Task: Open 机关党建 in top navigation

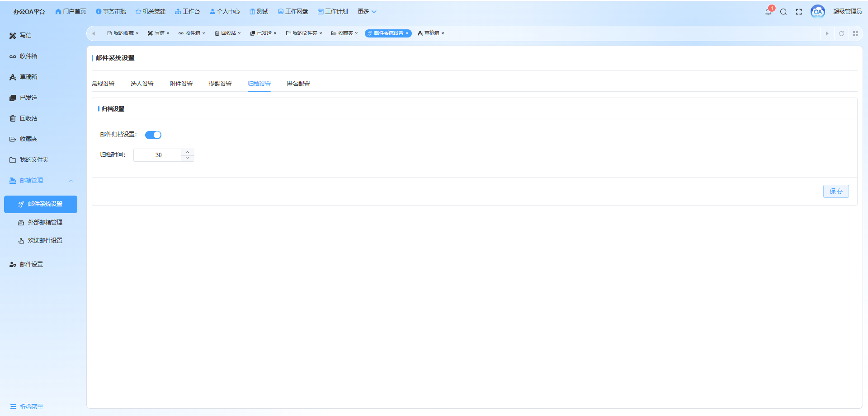Action: 151,11
